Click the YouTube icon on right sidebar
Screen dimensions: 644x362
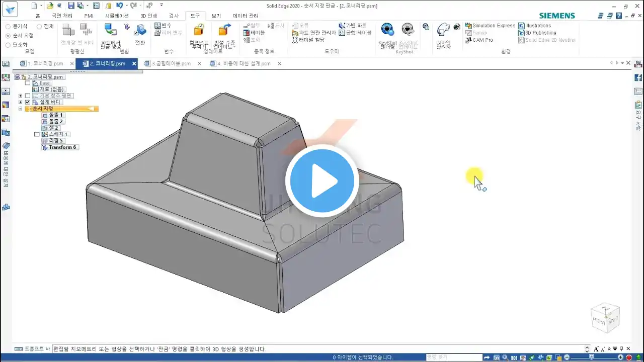(638, 64)
